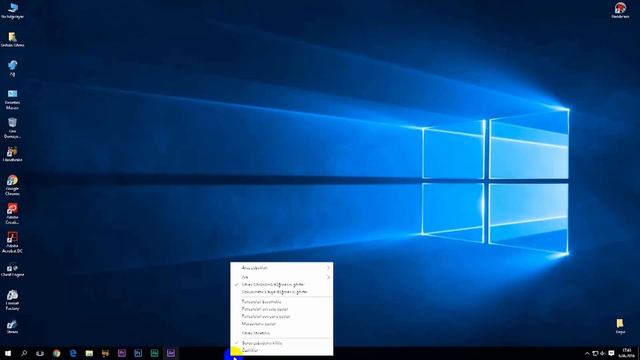Image resolution: width=640 pixels, height=360 pixels.
Task: Select the Bu bilgisayar desktop icon
Action: click(x=12, y=10)
